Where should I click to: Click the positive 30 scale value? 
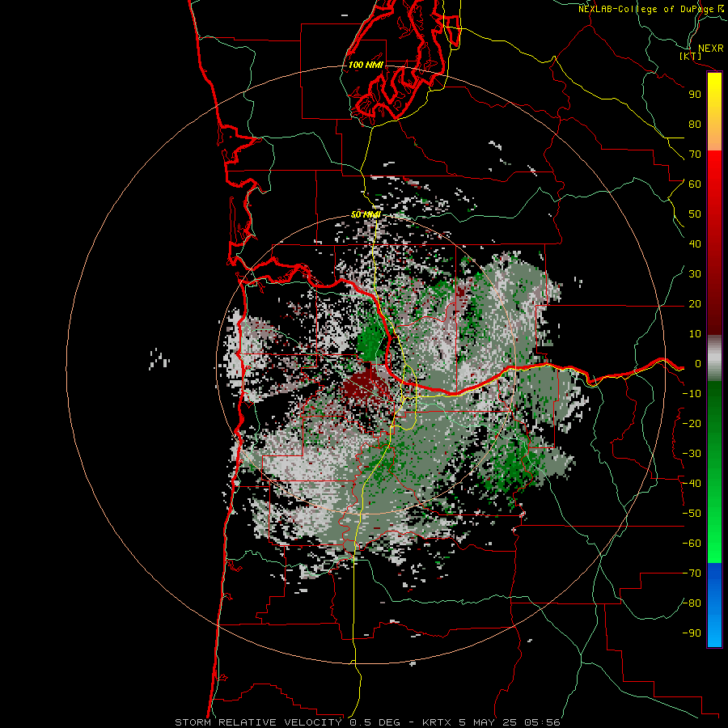click(695, 274)
